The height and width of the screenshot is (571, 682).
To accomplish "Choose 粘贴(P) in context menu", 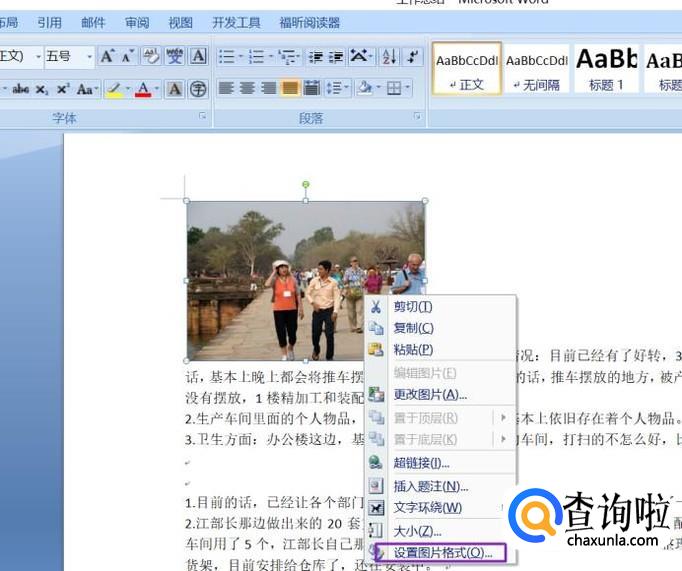I will point(440,349).
